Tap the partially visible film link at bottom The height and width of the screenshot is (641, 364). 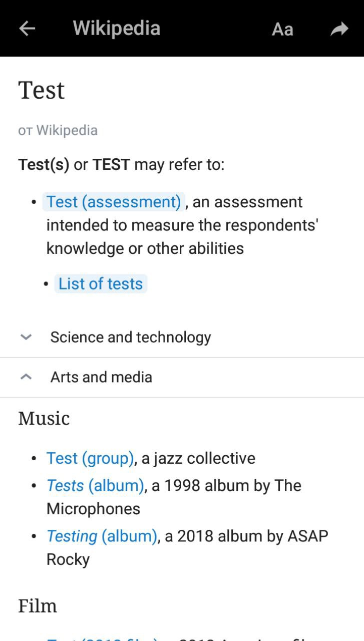point(103,638)
